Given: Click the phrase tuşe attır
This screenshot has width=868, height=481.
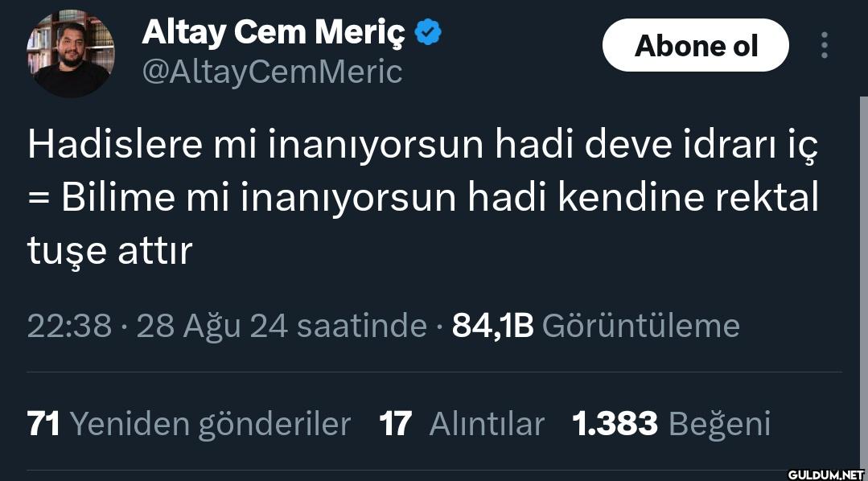Looking at the screenshot, I should coord(110,251).
